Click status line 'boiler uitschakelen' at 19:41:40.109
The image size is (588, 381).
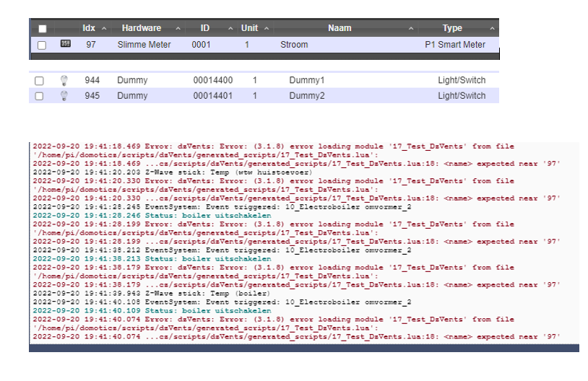152,311
